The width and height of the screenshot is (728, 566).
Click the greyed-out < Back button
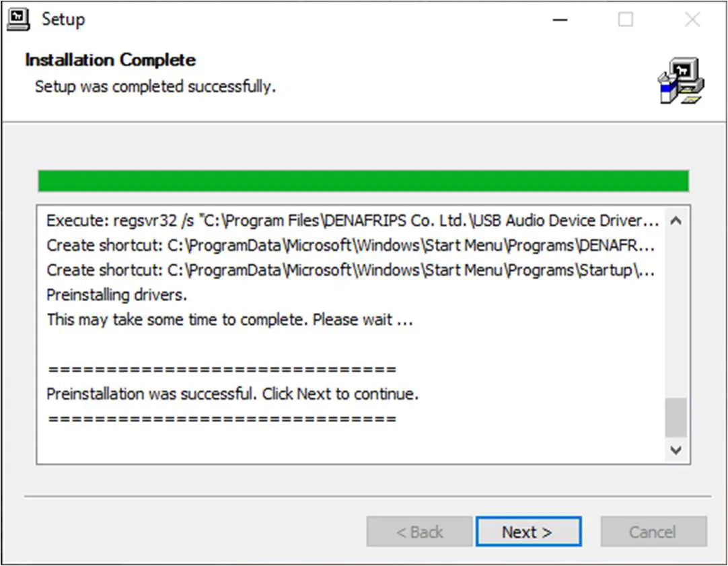419,532
